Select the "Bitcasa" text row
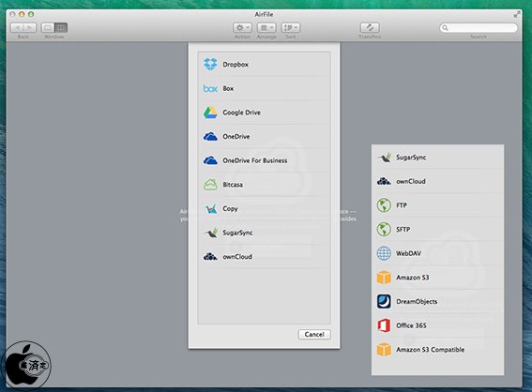 pos(233,185)
